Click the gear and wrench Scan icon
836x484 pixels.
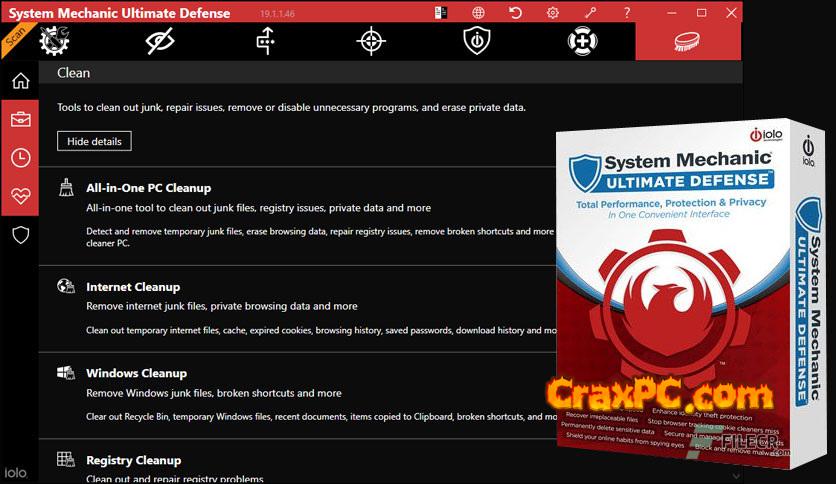54,41
